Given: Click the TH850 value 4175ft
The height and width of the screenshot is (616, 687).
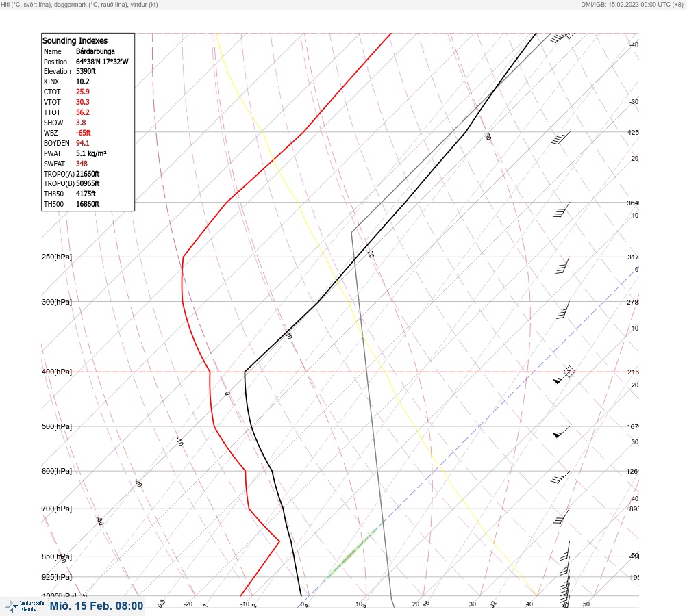Looking at the screenshot, I should coord(86,194).
